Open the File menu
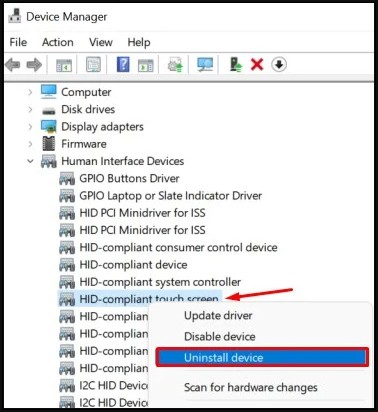This screenshot has width=378, height=412. pos(18,42)
